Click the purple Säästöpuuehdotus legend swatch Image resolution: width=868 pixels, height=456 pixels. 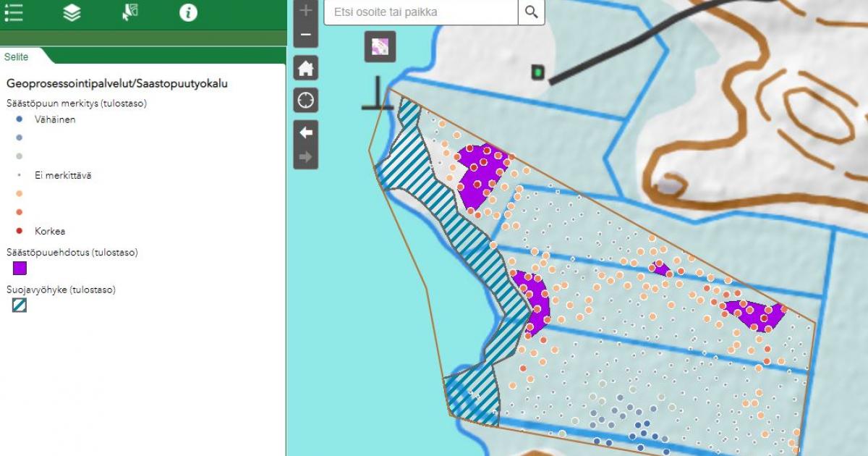20,269
